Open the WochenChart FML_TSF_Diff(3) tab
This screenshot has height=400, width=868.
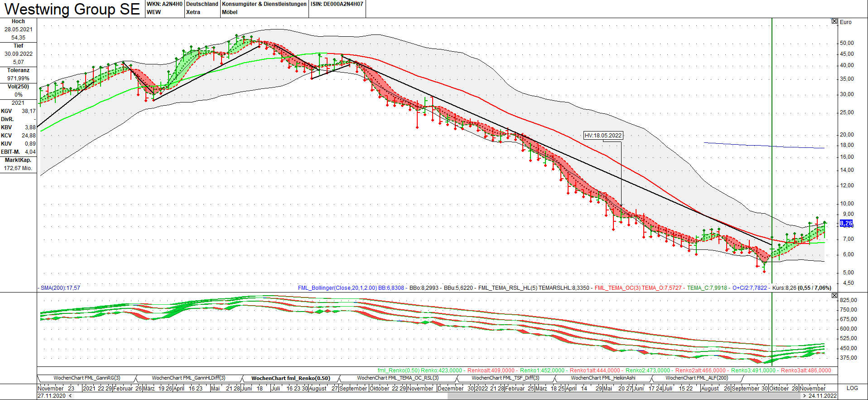click(506, 378)
